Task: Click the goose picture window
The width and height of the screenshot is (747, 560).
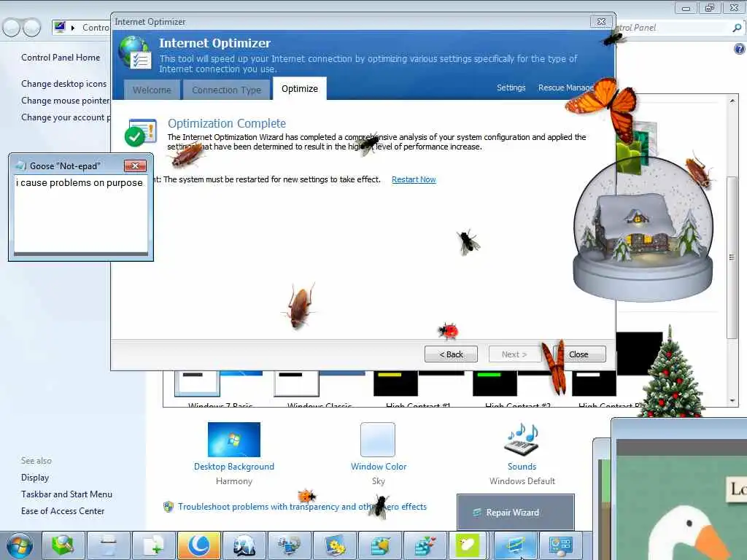Action: pyautogui.click(x=681, y=491)
